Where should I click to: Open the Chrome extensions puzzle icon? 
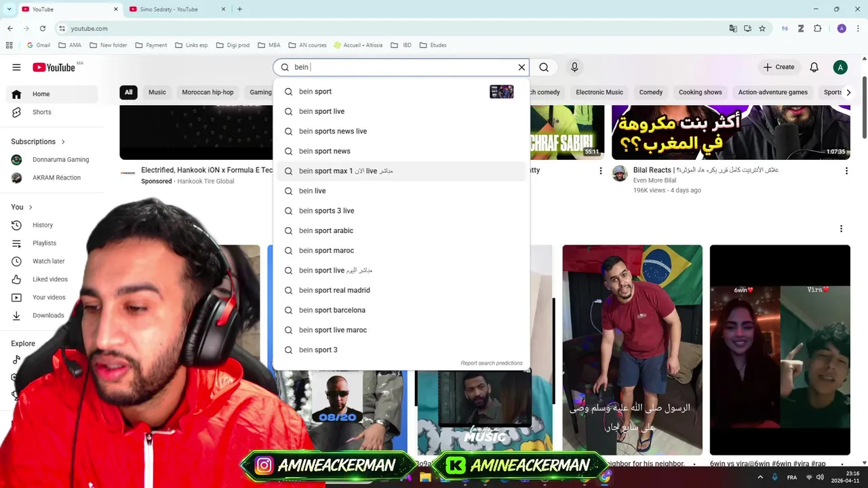817,28
